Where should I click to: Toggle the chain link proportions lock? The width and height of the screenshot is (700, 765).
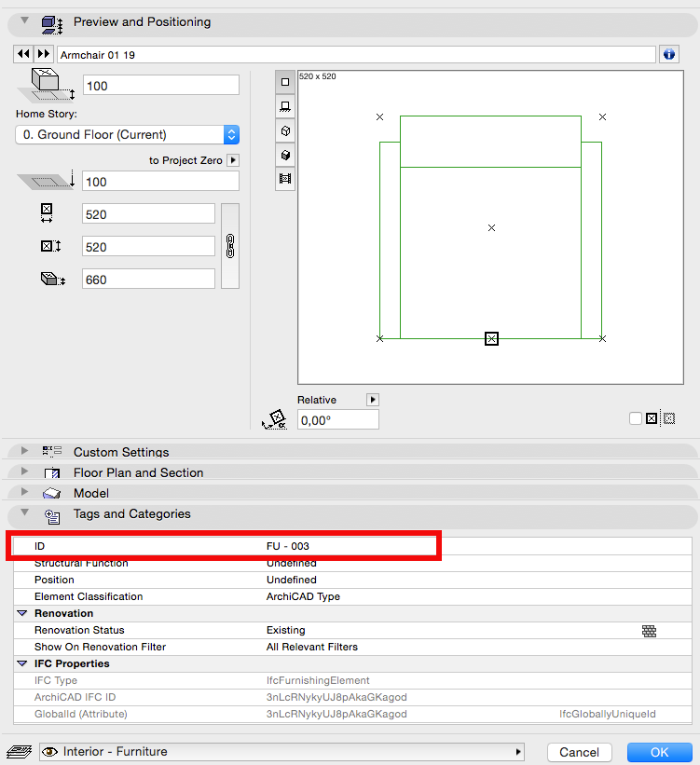click(230, 246)
